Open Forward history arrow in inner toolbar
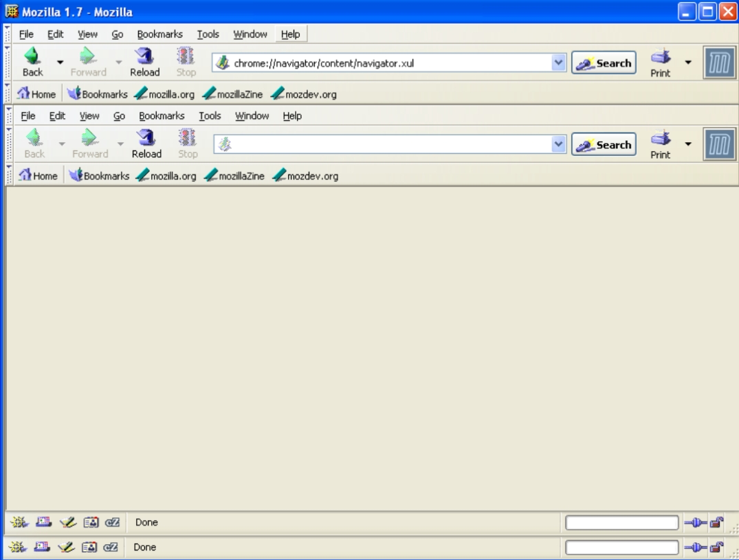This screenshot has width=739, height=560. click(x=121, y=144)
